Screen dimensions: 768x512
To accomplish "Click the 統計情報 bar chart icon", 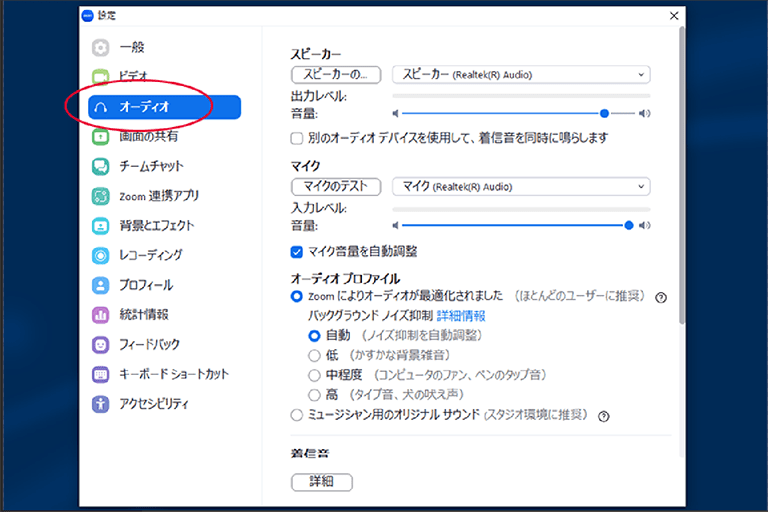I will [100, 315].
